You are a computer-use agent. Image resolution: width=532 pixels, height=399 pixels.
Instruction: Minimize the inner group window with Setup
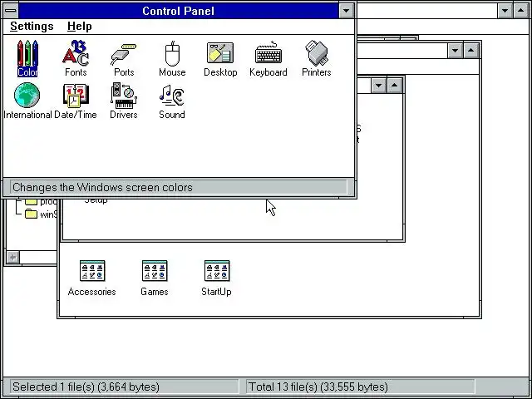click(379, 85)
